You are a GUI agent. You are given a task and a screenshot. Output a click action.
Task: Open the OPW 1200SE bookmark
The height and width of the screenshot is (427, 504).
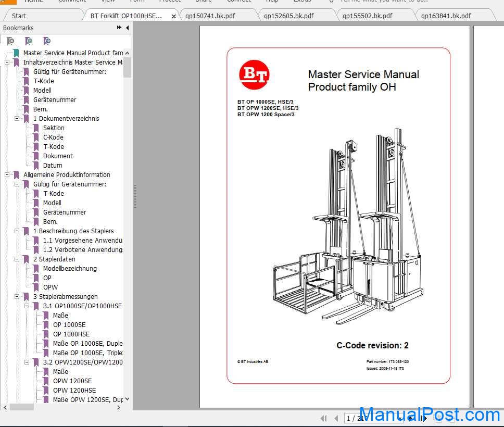(72, 381)
